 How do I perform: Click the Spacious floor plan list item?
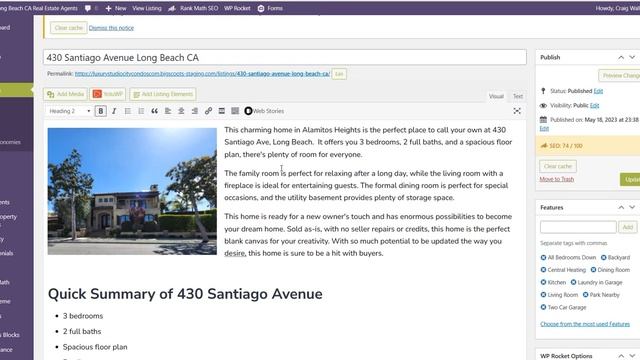pyautogui.click(x=95, y=347)
